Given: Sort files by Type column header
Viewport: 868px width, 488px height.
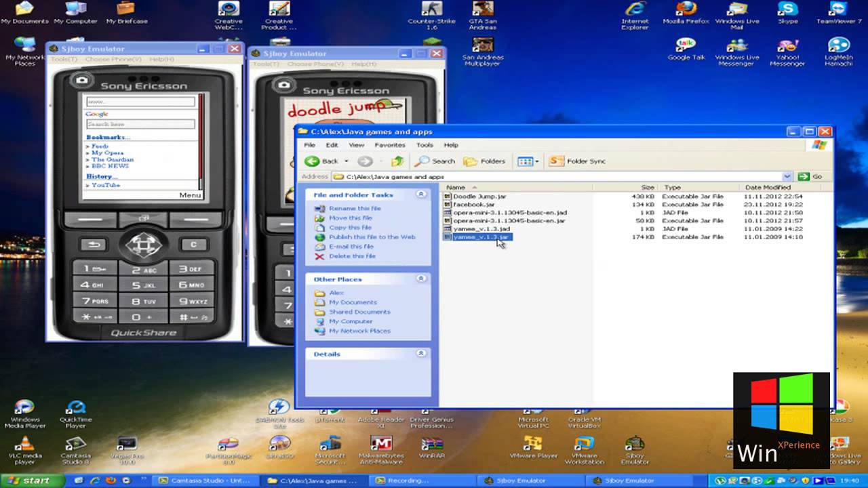Looking at the screenshot, I should coord(700,187).
